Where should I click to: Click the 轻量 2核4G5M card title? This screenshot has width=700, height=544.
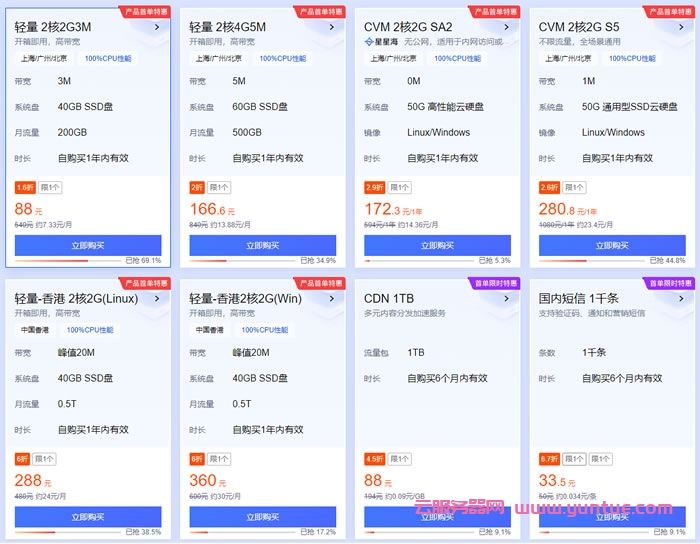[x=227, y=27]
